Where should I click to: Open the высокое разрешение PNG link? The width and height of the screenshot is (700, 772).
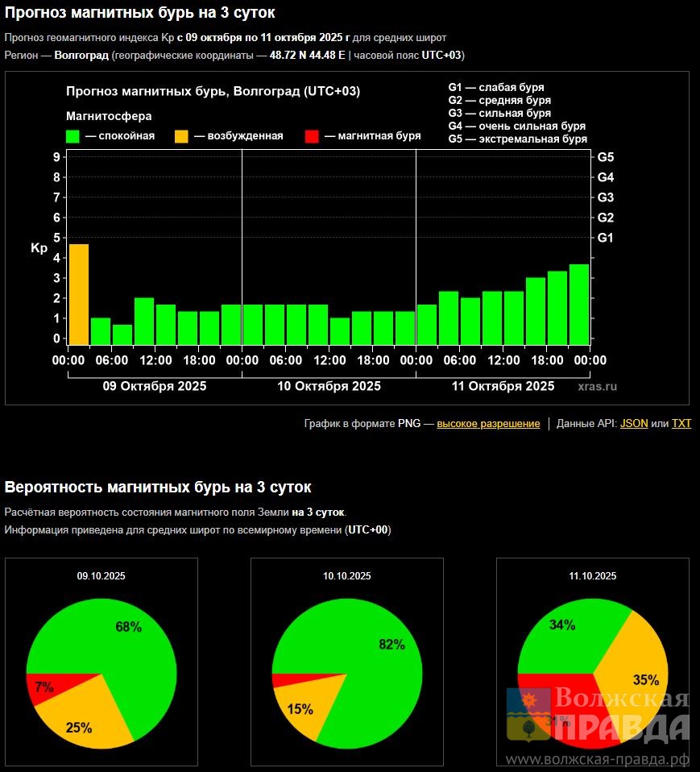pyautogui.click(x=488, y=424)
